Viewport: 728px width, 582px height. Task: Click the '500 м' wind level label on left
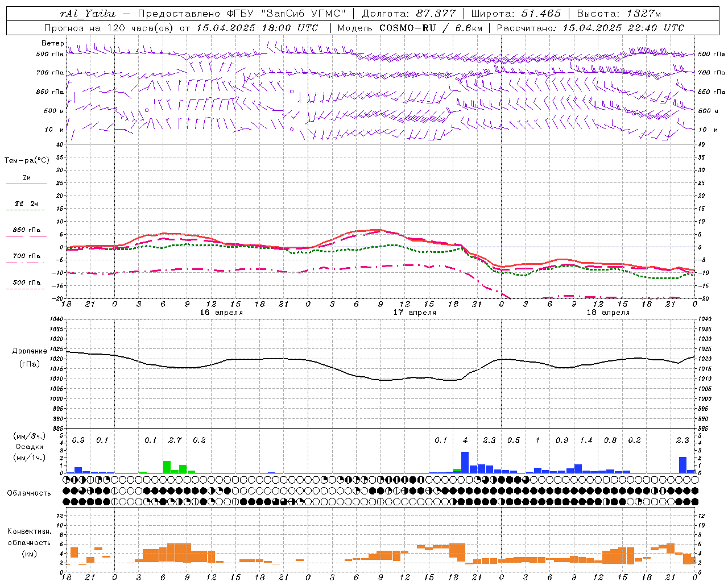coord(54,111)
